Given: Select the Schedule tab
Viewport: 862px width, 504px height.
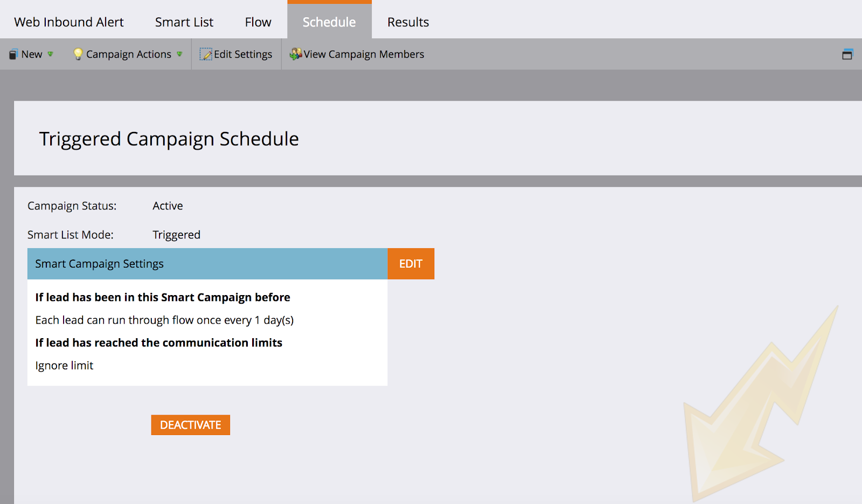Looking at the screenshot, I should pyautogui.click(x=329, y=22).
